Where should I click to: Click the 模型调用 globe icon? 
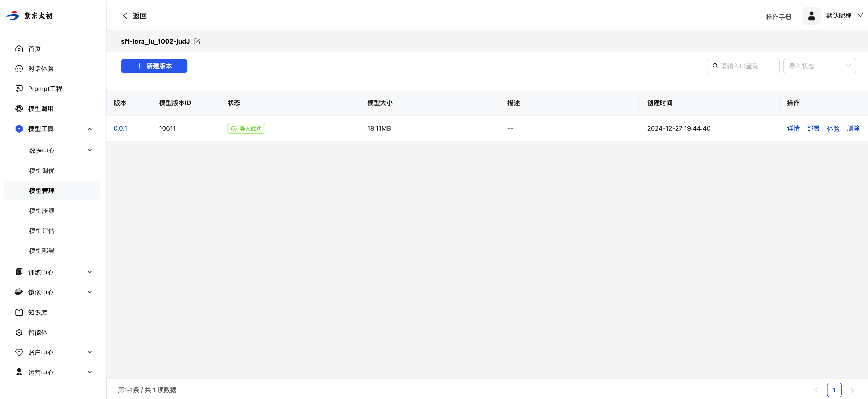pos(19,109)
